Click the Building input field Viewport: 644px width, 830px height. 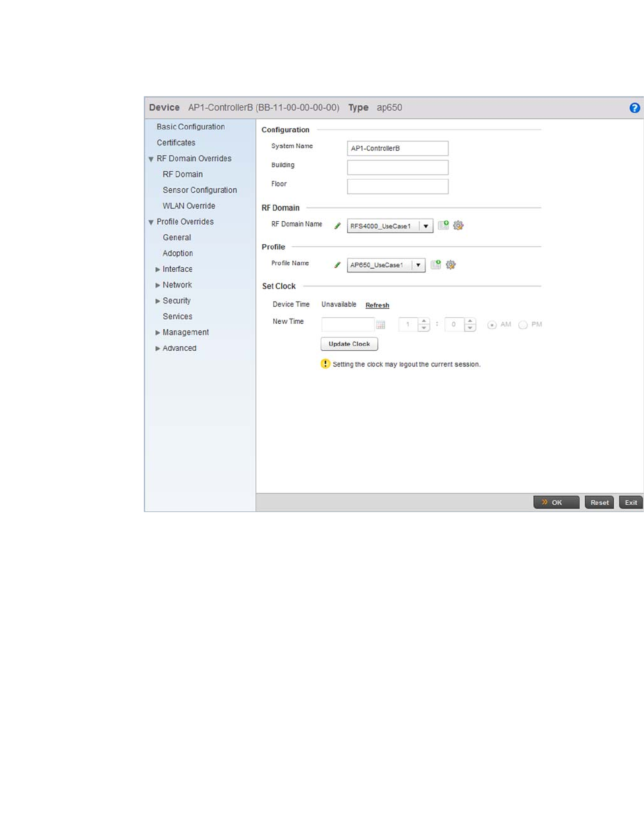click(x=398, y=167)
